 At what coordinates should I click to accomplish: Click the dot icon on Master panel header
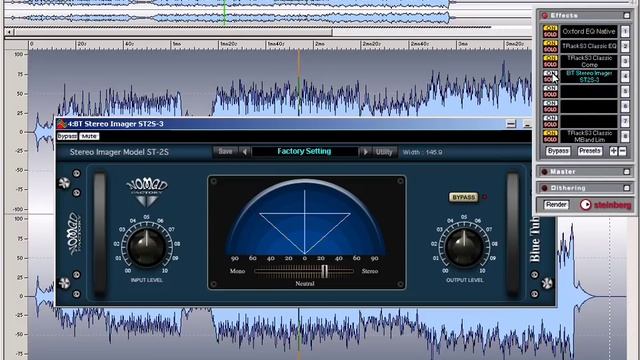tap(544, 172)
